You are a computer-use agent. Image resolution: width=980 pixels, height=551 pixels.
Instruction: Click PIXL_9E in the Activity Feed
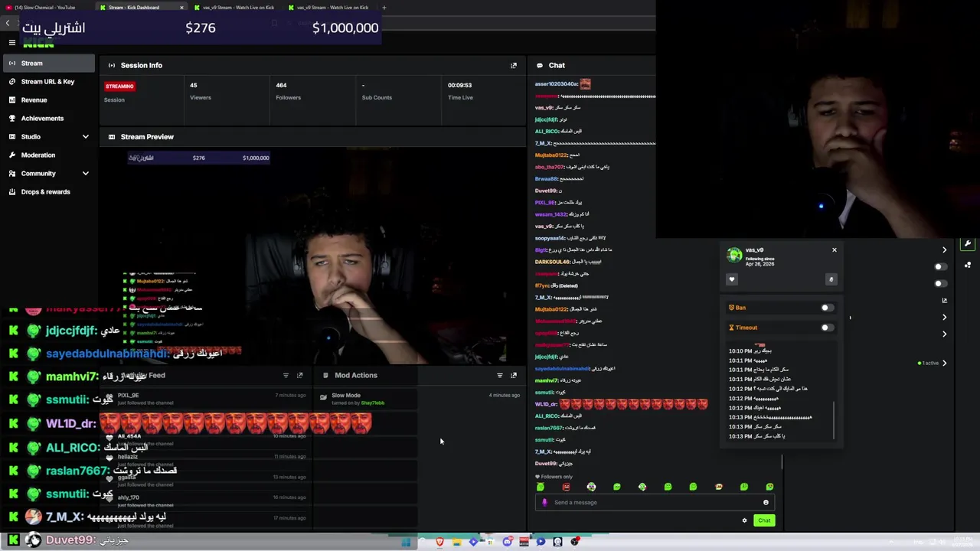[128, 396]
